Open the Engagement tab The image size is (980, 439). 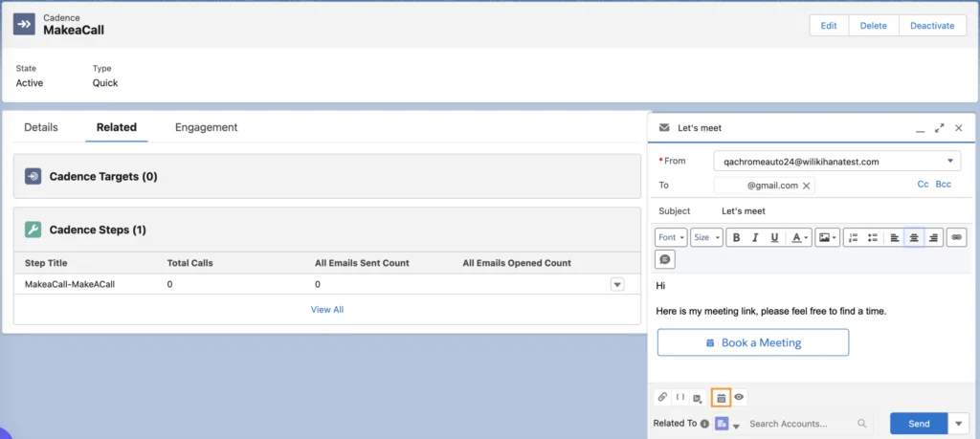pyautogui.click(x=207, y=127)
